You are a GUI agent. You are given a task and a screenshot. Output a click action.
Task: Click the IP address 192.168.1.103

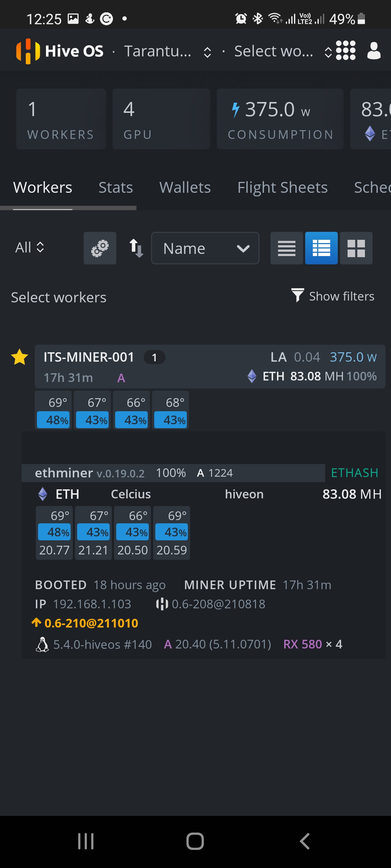(x=92, y=604)
